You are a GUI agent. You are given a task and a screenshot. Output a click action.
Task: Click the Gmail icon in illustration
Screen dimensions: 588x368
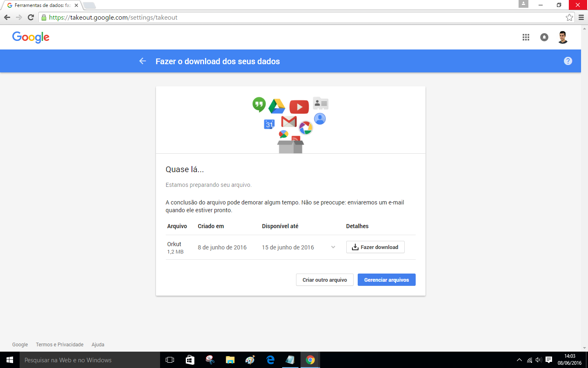tap(289, 121)
